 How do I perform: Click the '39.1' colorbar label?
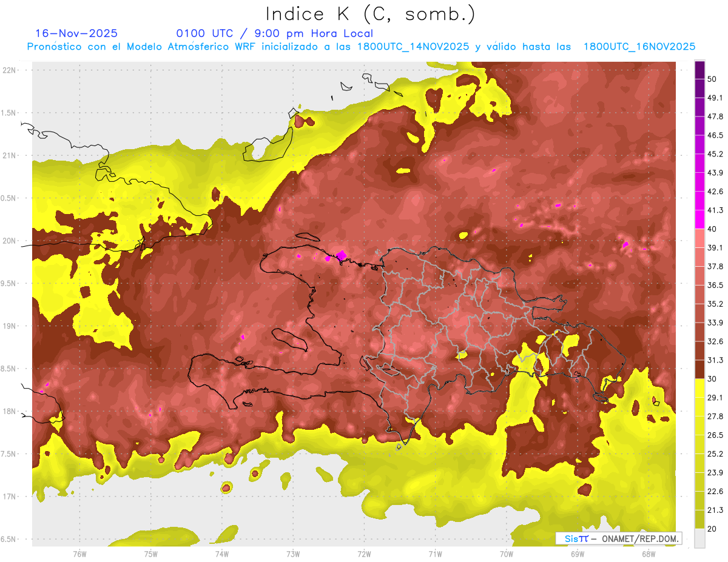point(715,247)
